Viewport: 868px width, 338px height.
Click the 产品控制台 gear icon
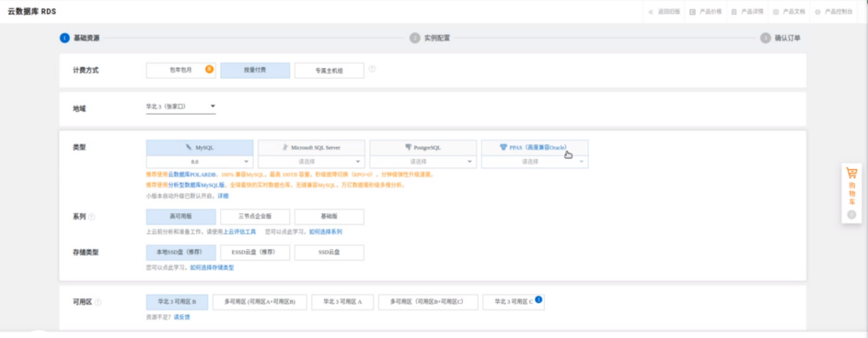[818, 12]
